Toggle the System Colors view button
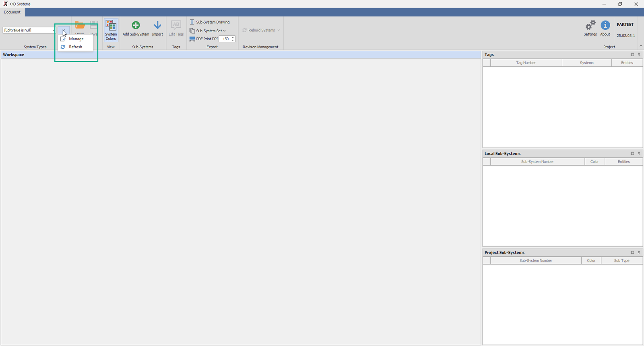Viewport: 644px width, 346px height. point(111,30)
